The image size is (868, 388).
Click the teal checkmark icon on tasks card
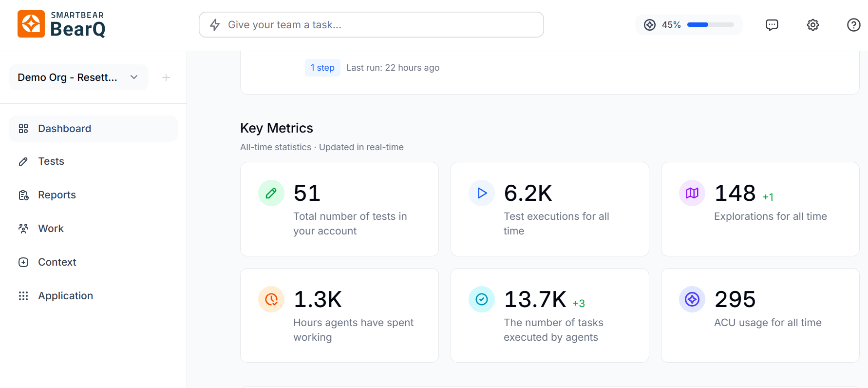tap(482, 299)
